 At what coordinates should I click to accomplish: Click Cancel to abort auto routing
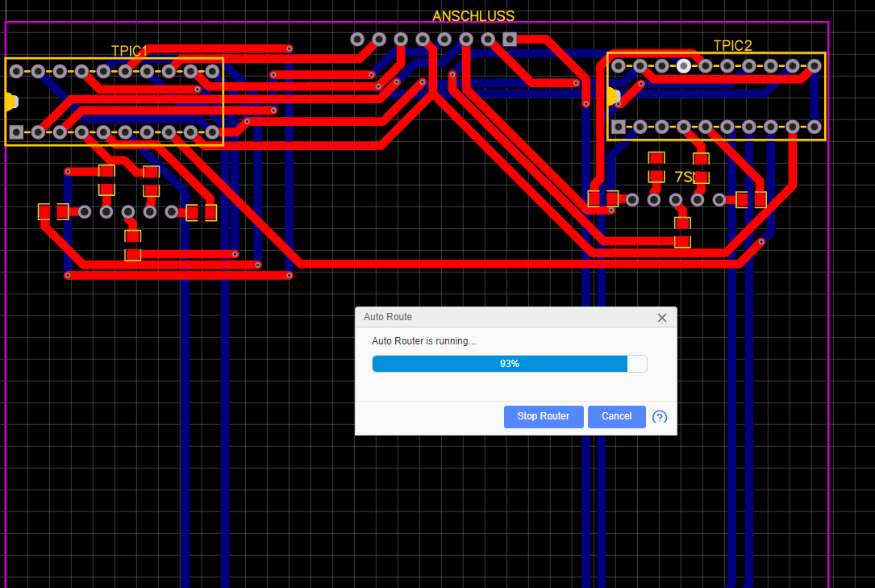[616, 416]
